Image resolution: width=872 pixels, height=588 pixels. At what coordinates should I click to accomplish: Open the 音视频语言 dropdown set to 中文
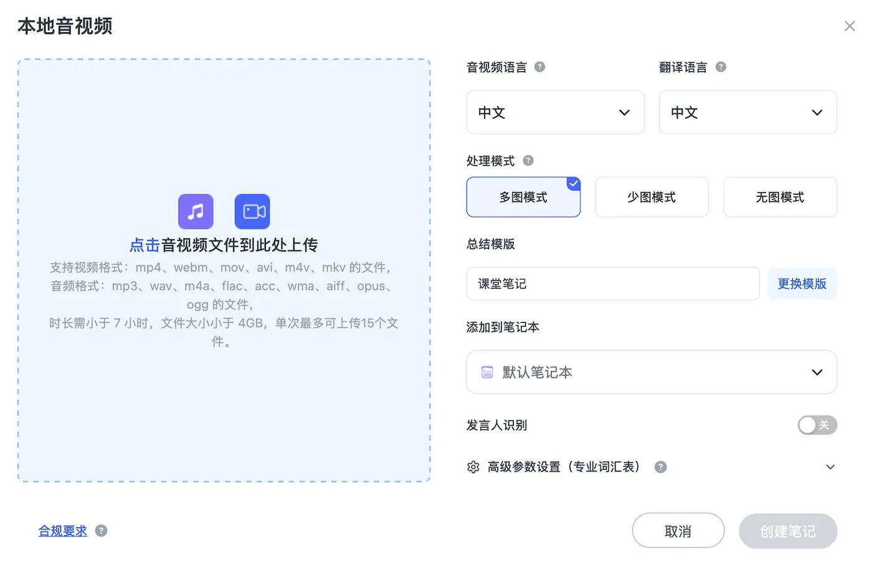click(x=555, y=112)
